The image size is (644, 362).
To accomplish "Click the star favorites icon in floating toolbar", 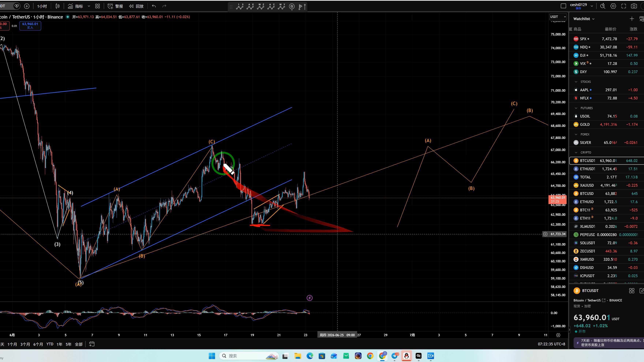I will coord(292,7).
